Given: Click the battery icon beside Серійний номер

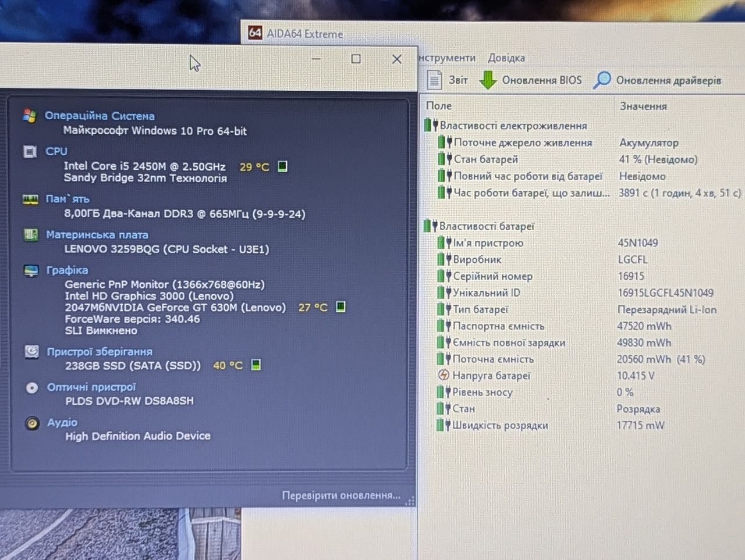Looking at the screenshot, I should coord(445,276).
